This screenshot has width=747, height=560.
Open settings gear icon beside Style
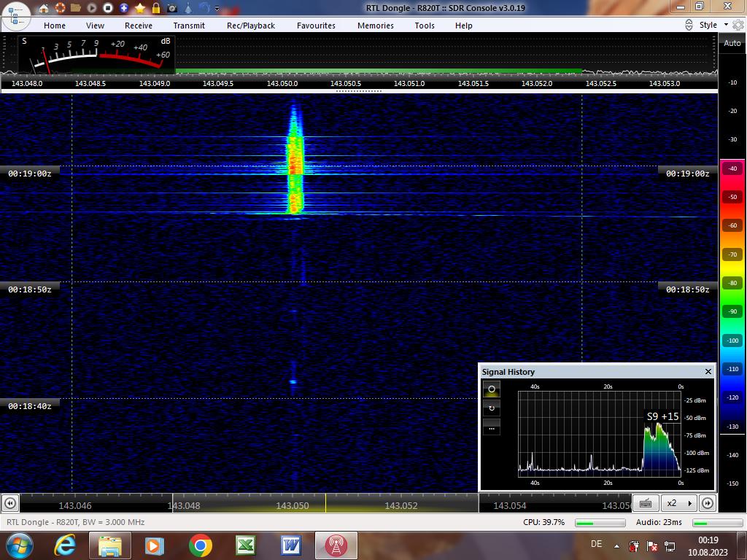click(738, 25)
